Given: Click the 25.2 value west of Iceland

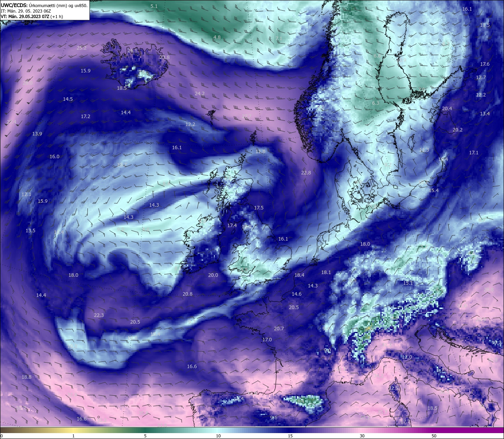Looking at the screenshot, I should [x=82, y=48].
